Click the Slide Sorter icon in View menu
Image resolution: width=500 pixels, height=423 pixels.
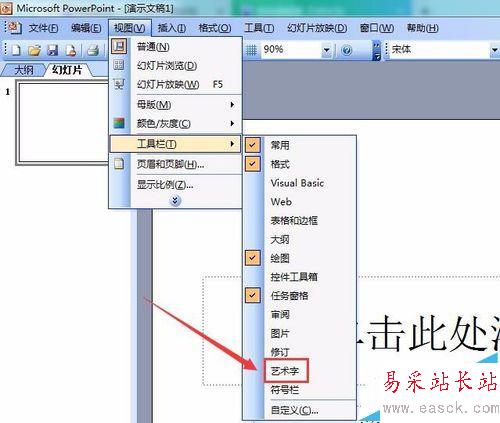(x=119, y=65)
